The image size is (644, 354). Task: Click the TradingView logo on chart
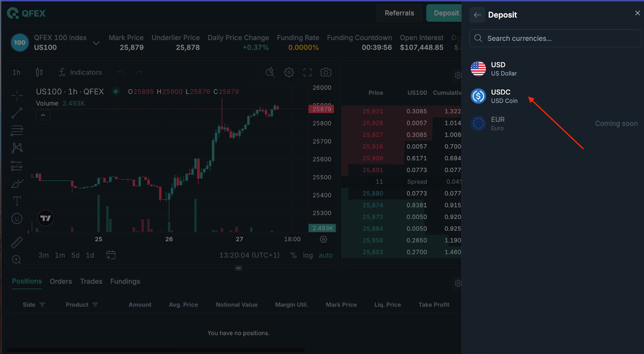45,218
